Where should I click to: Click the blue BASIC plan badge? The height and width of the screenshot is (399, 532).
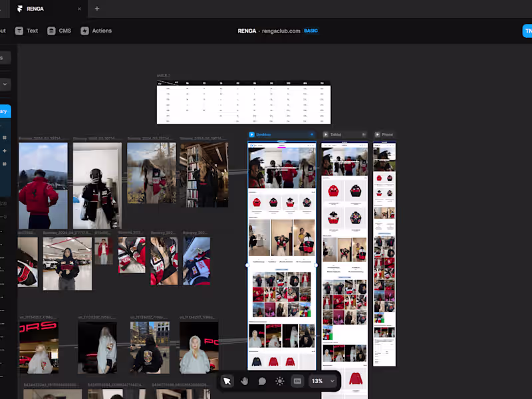(x=311, y=31)
